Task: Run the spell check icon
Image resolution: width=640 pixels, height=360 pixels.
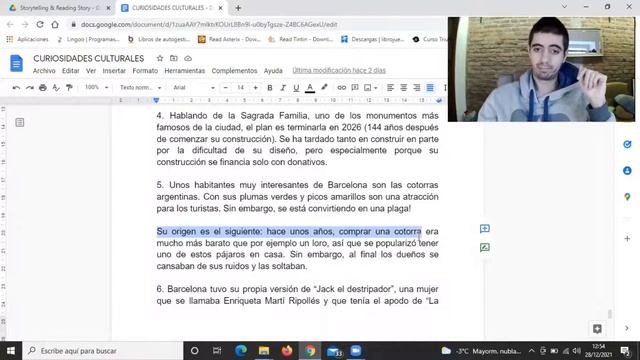Action: tap(56, 87)
